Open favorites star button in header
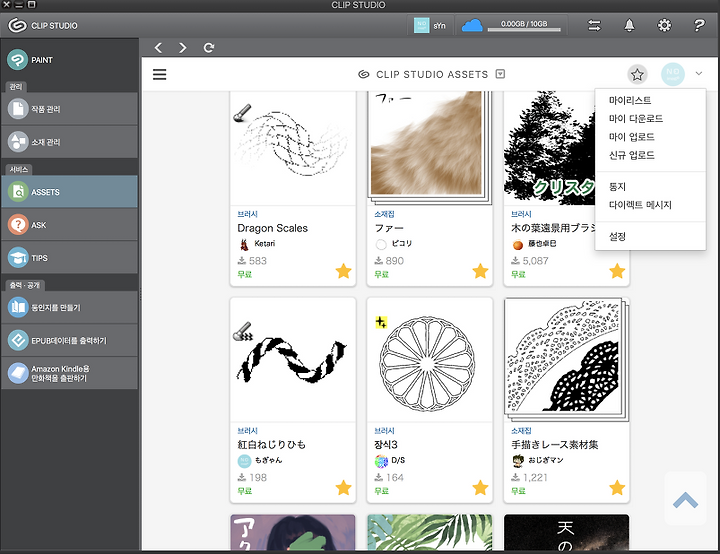This screenshot has width=720, height=554. (x=637, y=74)
